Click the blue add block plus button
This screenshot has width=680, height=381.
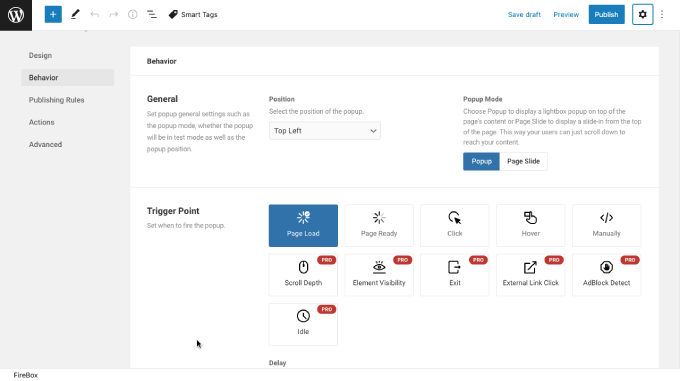click(x=53, y=14)
